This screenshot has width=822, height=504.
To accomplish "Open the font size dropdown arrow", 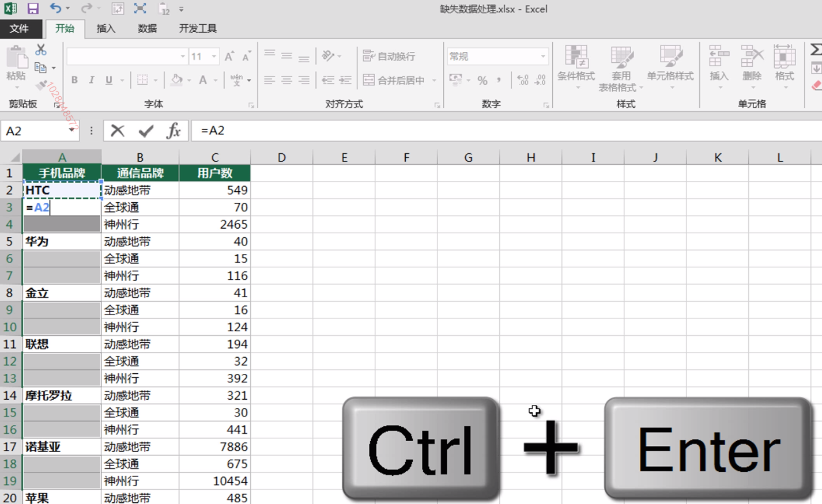I will [x=214, y=56].
